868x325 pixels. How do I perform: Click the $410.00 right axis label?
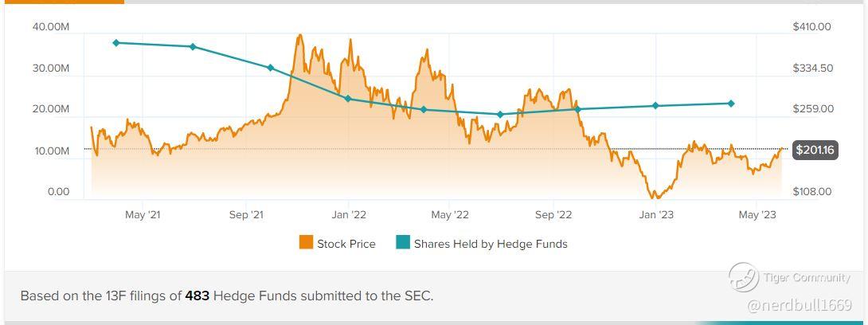(811, 27)
